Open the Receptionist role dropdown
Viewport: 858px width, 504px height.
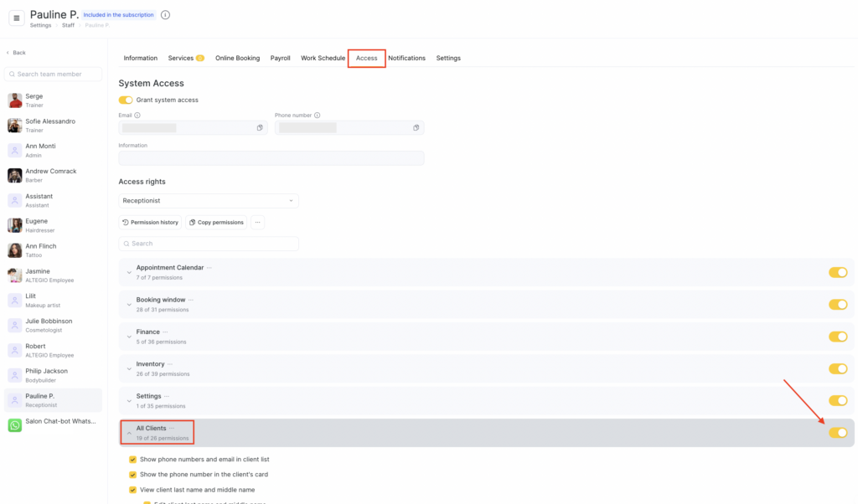pos(209,201)
